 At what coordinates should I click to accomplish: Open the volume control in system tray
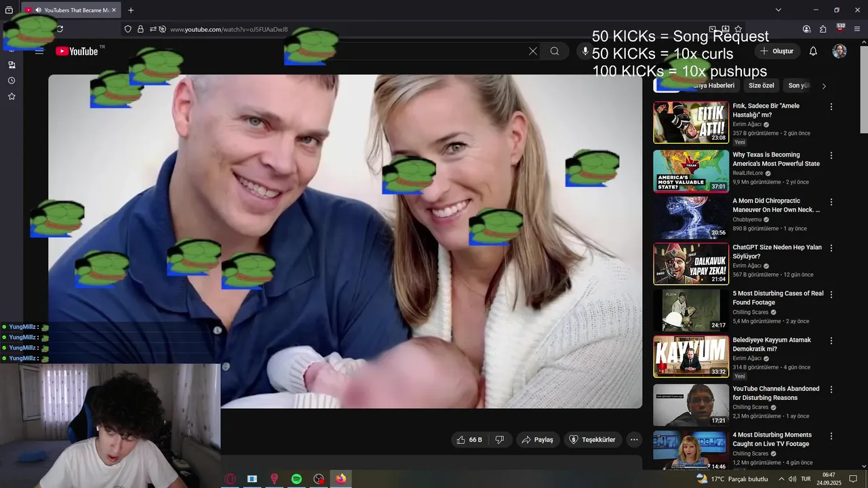point(792,479)
